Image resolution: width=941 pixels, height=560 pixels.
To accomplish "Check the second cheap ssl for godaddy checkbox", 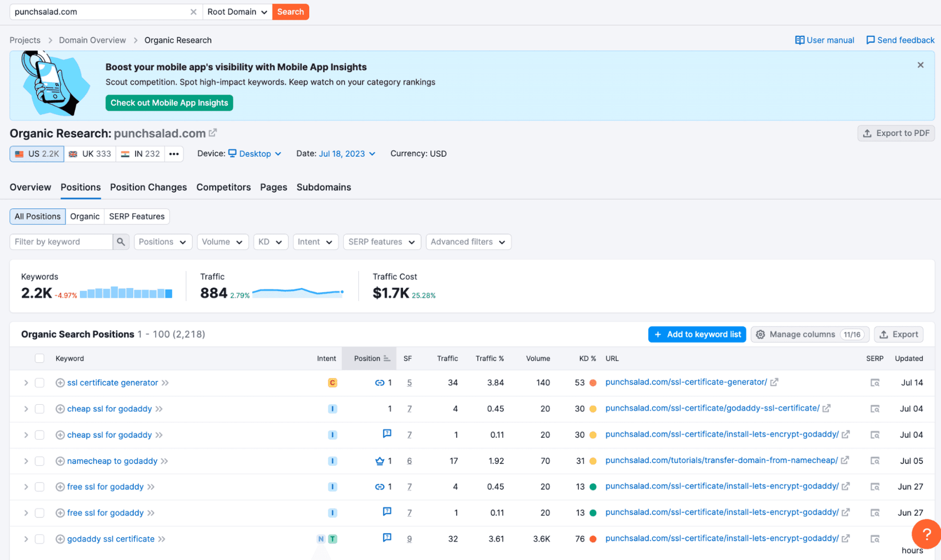I will click(x=40, y=435).
